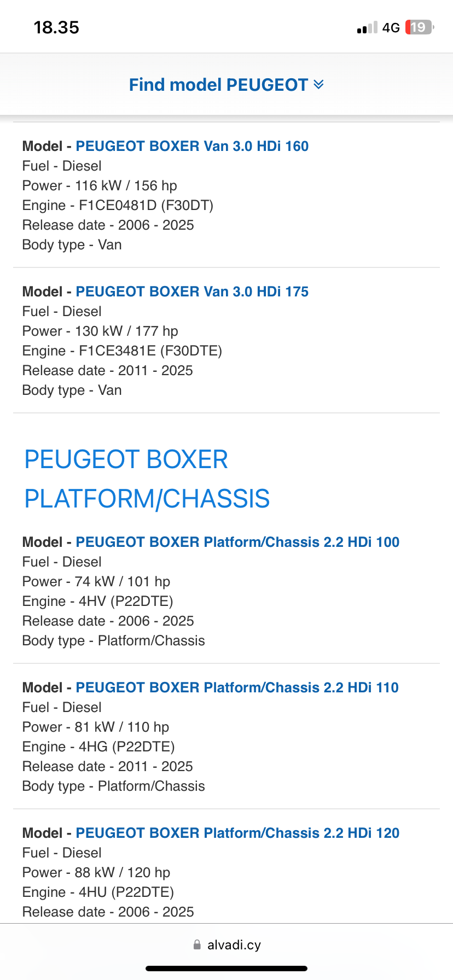Viewport: 453px width, 980px height.
Task: Tap the battery icon showing 19
Action: coord(419,27)
